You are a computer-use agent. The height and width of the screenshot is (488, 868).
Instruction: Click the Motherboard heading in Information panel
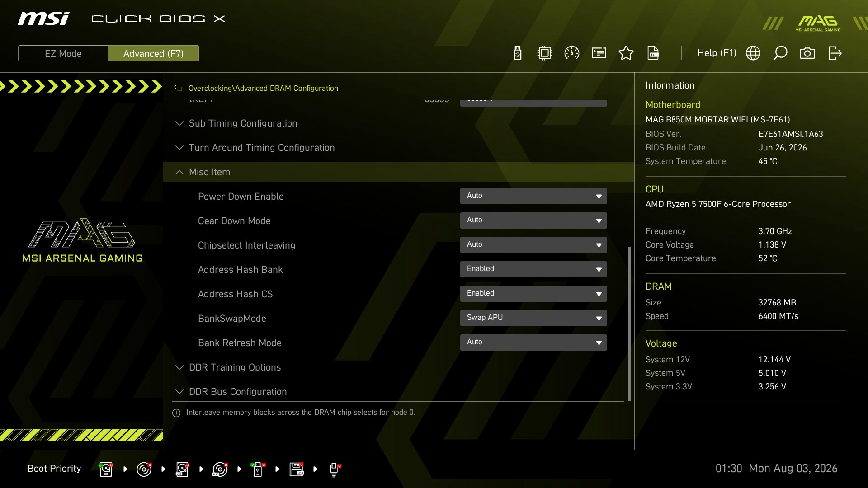673,105
